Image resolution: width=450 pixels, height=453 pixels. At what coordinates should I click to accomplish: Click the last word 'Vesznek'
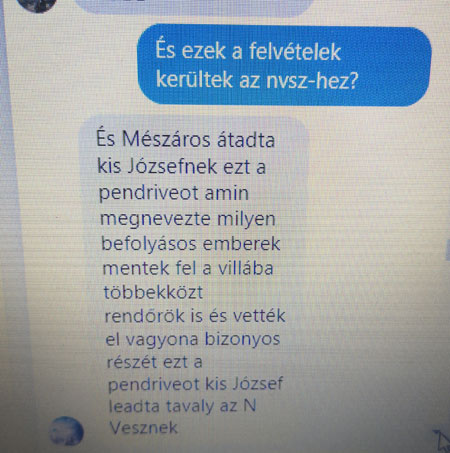143,427
